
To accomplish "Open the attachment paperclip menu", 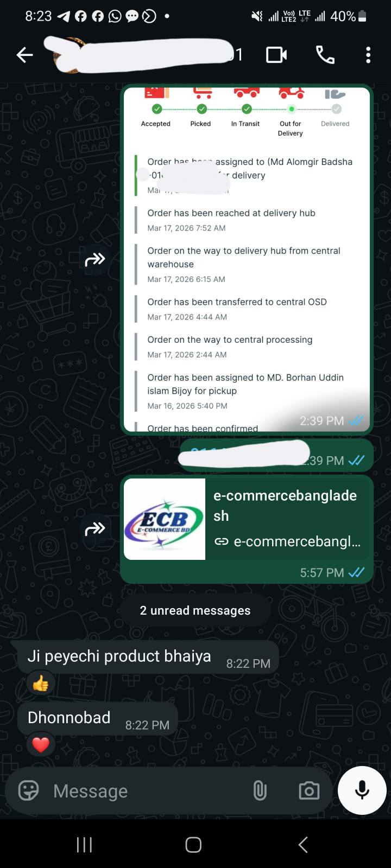I will tap(260, 791).
